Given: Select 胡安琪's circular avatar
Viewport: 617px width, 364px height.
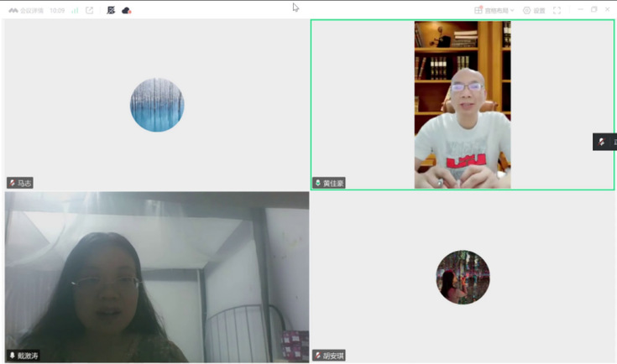Looking at the screenshot, I should 463,277.
